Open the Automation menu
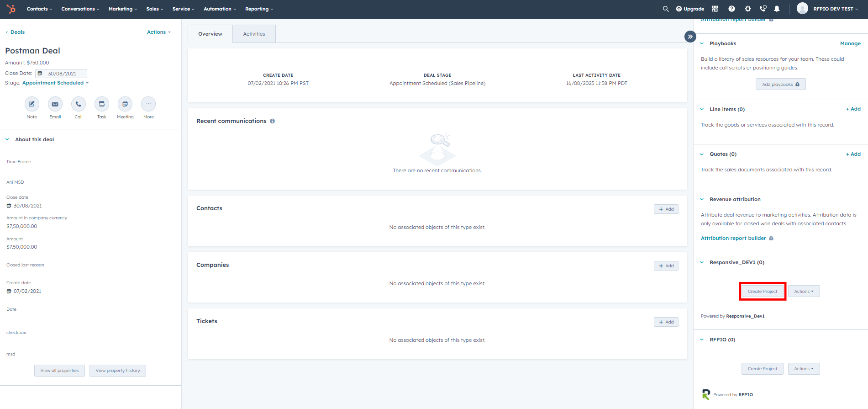868x409 pixels. [220, 9]
